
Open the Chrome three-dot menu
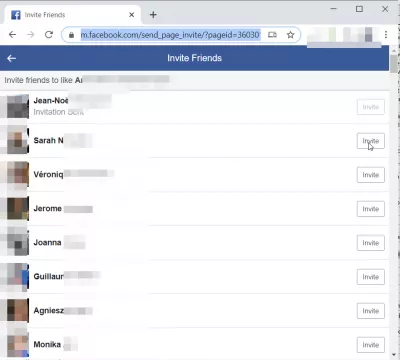tap(386, 35)
